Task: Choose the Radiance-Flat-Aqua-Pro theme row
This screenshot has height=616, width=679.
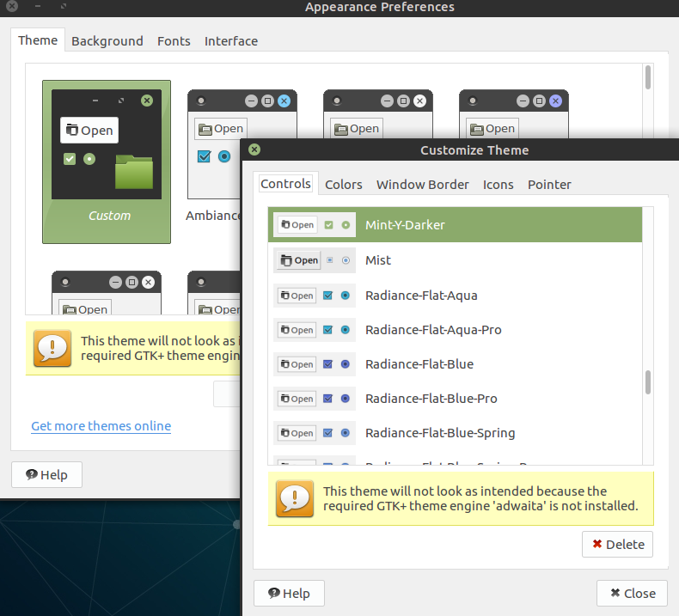Action: 455,330
